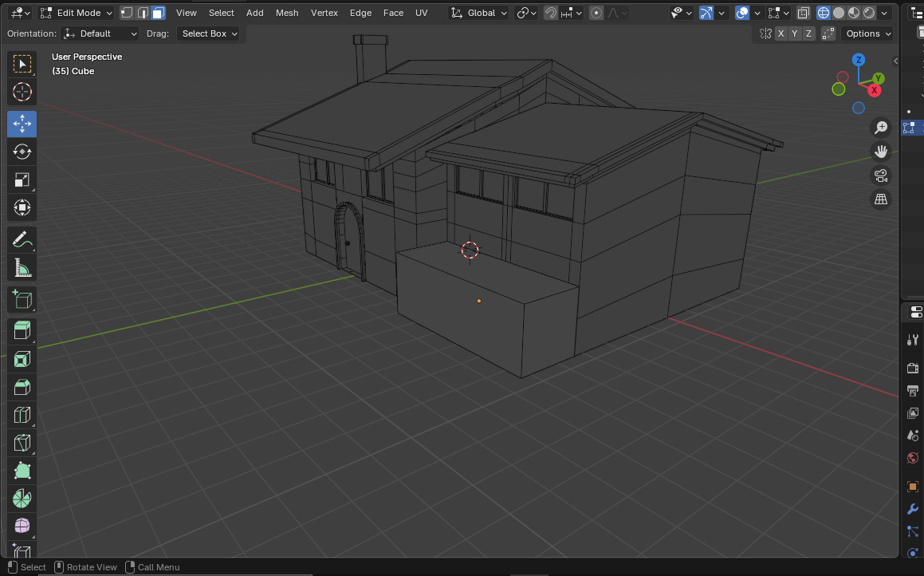Open Render properties tab icon

point(913,369)
